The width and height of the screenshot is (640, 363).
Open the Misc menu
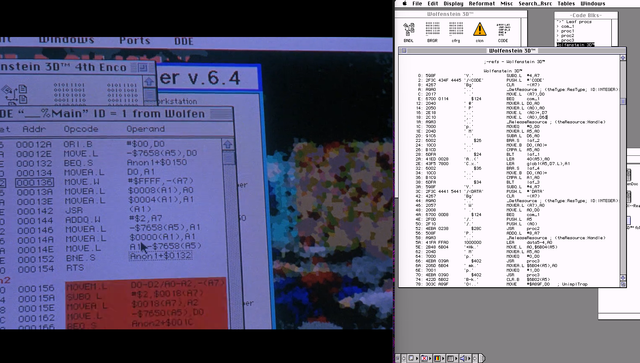pyautogui.click(x=507, y=3)
